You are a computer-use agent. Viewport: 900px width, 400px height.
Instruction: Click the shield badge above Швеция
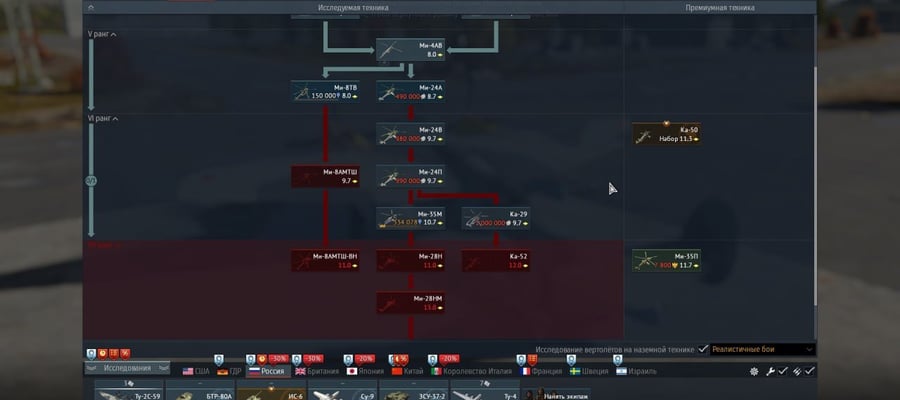(x=571, y=359)
